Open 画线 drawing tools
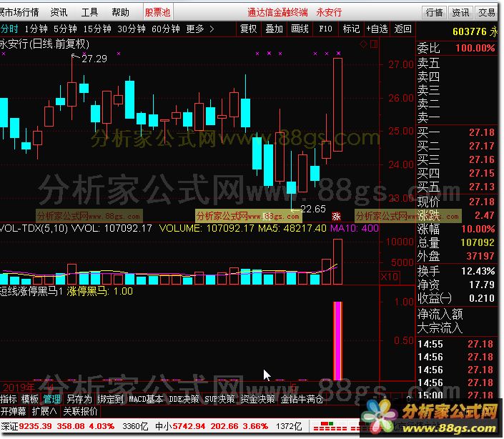Viewport: 504px width, 439px height. (x=300, y=29)
